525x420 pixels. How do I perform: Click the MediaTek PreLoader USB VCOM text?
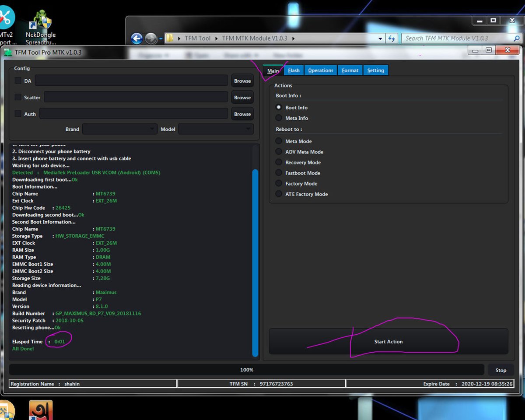click(x=102, y=172)
